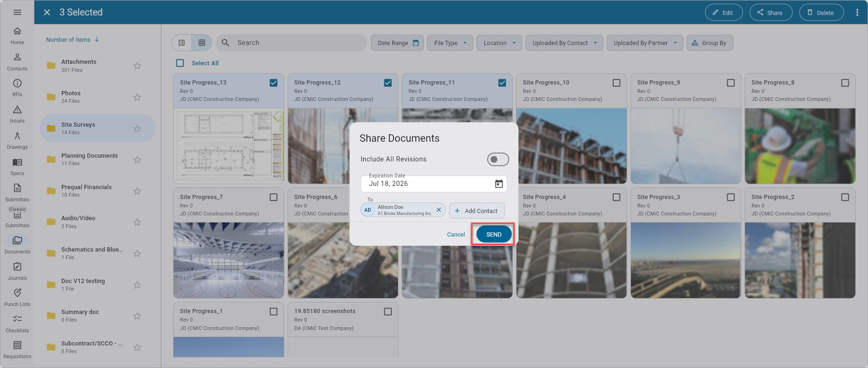This screenshot has height=368, width=868.
Task: Click the Share button in header
Action: coord(771,12)
